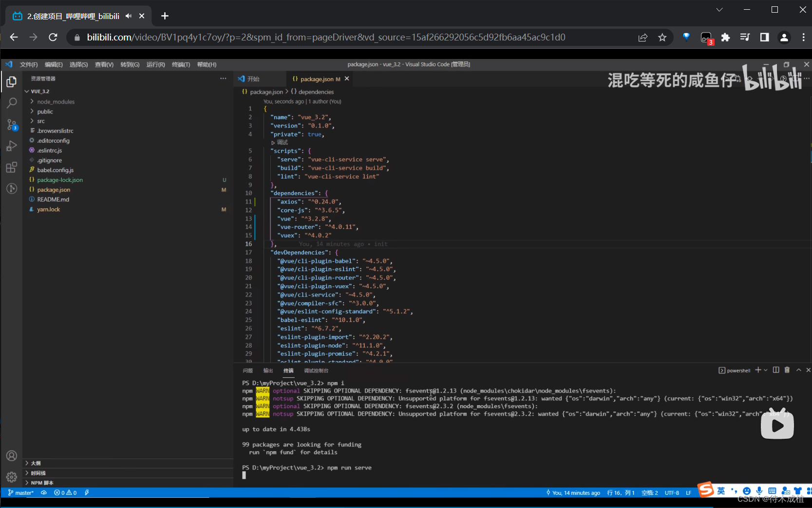
Task: Open the browser tab search dropdown
Action: click(x=719, y=10)
